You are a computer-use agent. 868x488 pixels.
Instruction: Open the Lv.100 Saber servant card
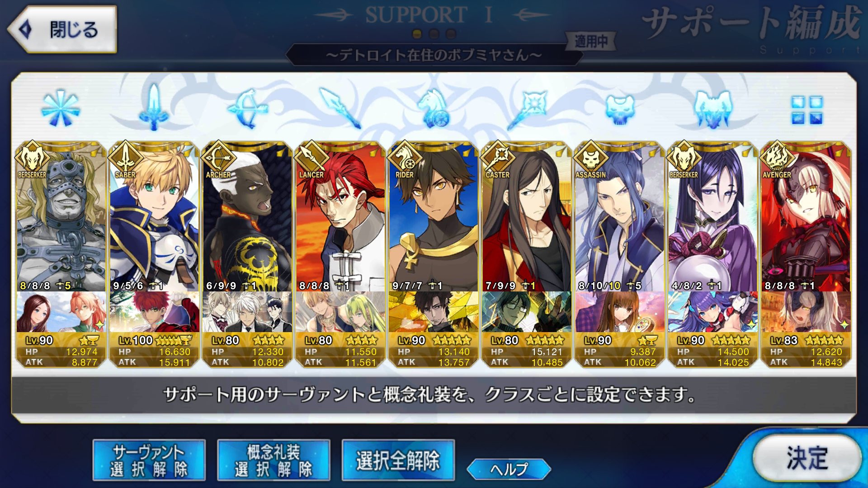pos(154,216)
